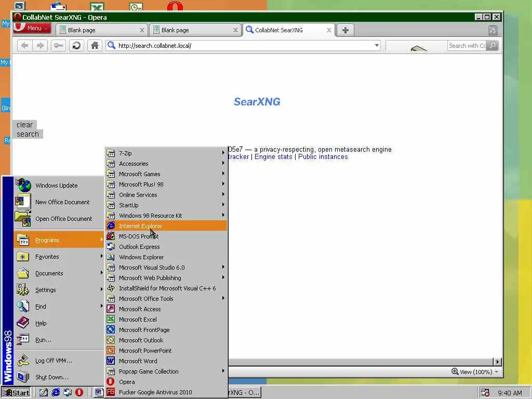Open the Settings submenu

(59, 290)
